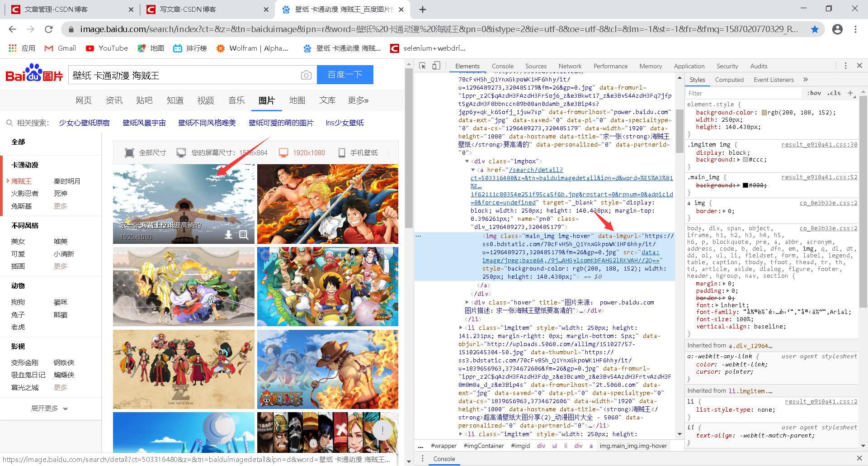Select the 您的屏幕尺寸 filter option
Viewport: 868px width, 466px height.
(222, 153)
